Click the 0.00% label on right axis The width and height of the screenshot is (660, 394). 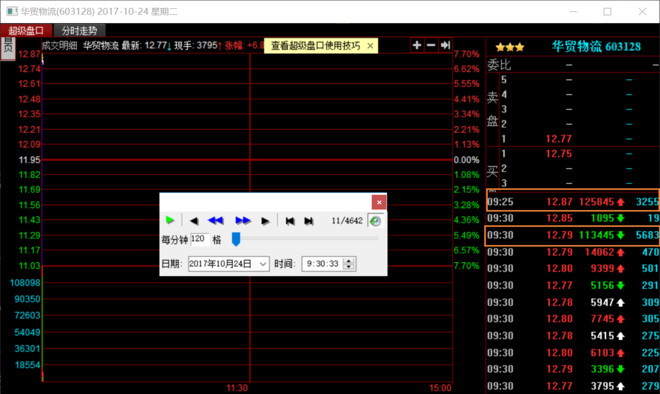[x=466, y=160]
